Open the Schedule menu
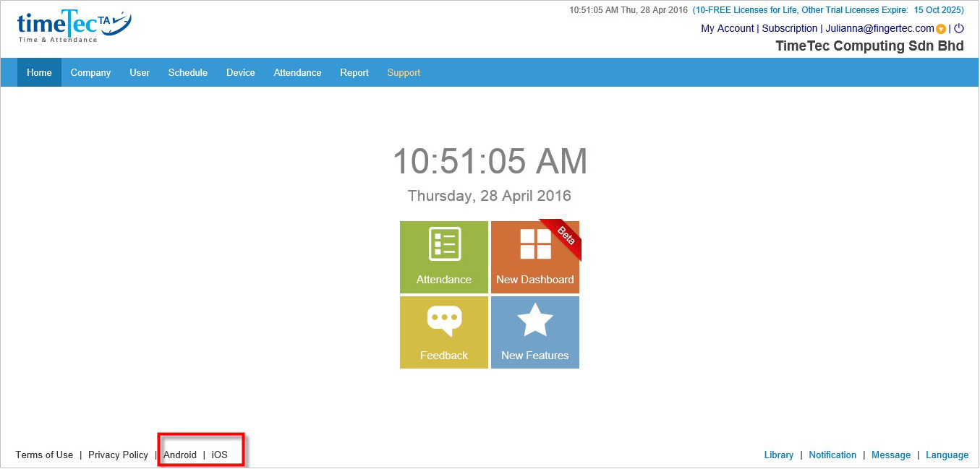The image size is (980, 469). point(188,72)
